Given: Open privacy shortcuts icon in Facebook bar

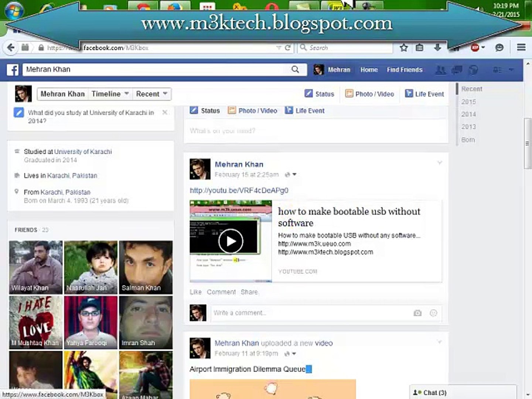Looking at the screenshot, I should [497, 70].
